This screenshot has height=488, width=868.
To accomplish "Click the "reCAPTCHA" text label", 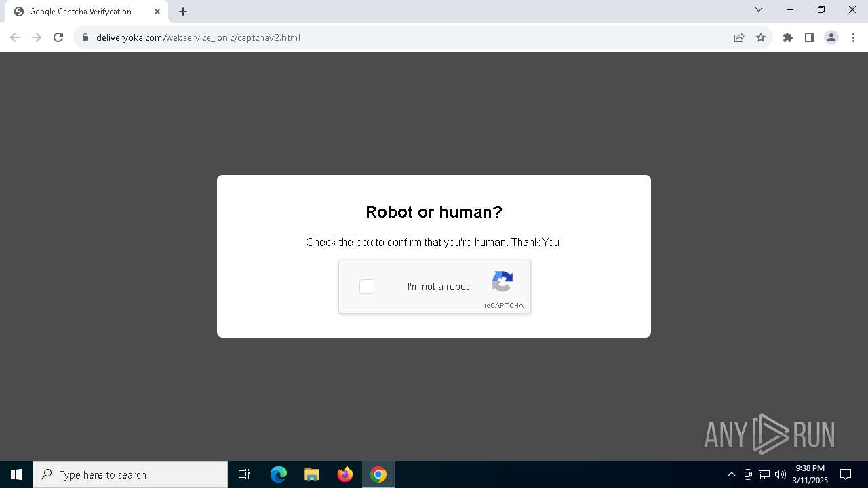I will pyautogui.click(x=504, y=306).
